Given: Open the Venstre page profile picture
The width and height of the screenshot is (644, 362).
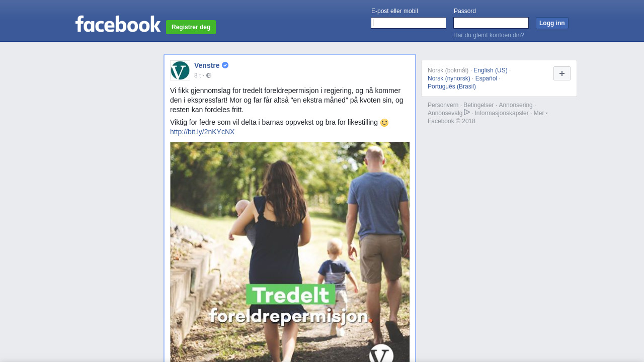Looking at the screenshot, I should tap(180, 70).
